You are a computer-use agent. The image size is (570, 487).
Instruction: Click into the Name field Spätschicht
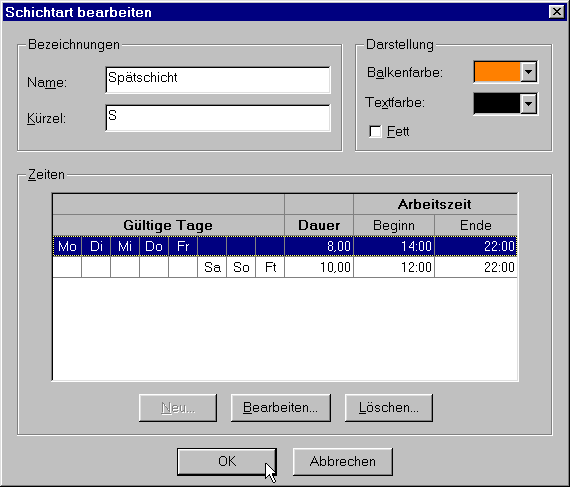(x=218, y=80)
